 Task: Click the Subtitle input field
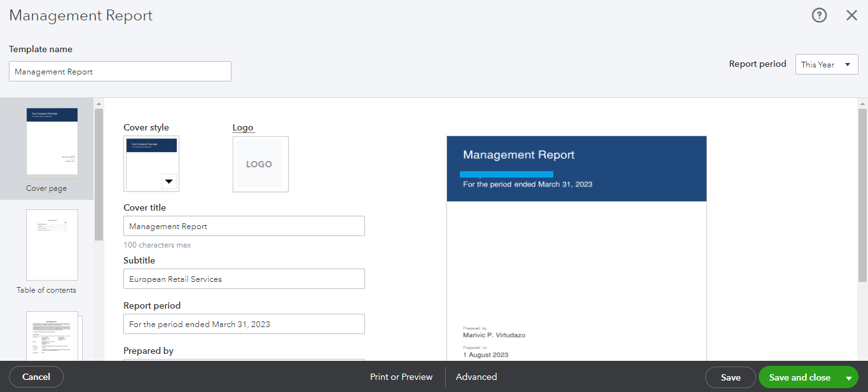[244, 279]
